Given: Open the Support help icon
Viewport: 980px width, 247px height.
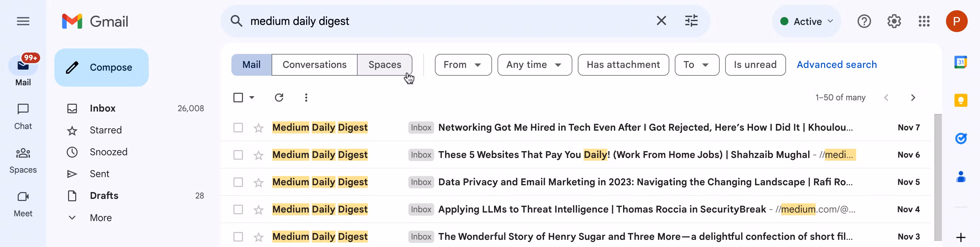Looking at the screenshot, I should [x=864, y=21].
